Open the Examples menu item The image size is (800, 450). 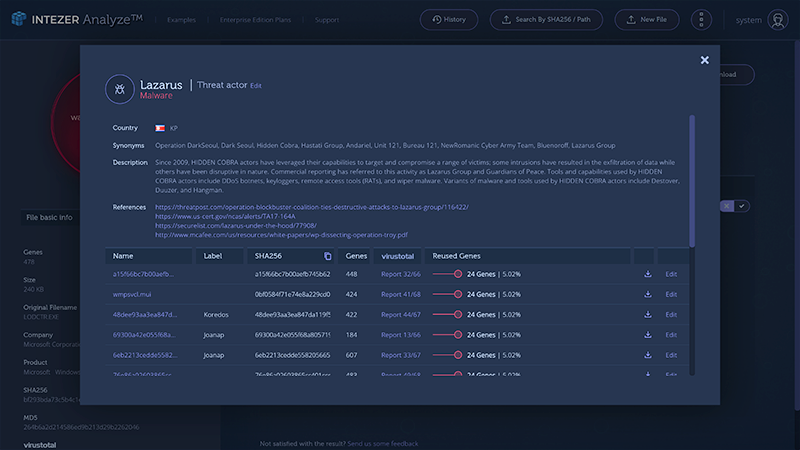(182, 20)
